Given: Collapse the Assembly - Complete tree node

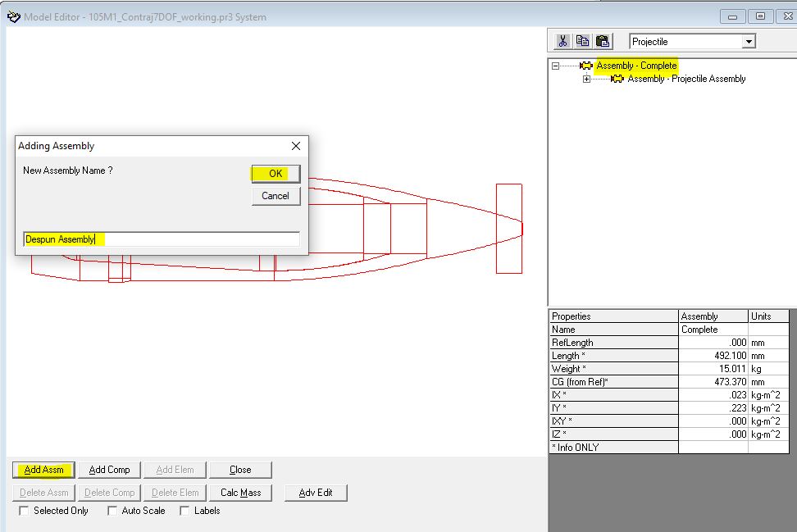Looking at the screenshot, I should coord(556,66).
